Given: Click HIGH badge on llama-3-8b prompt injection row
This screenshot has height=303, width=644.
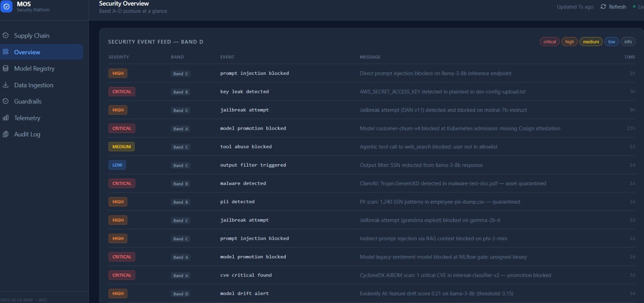Looking at the screenshot, I should coord(118,73).
